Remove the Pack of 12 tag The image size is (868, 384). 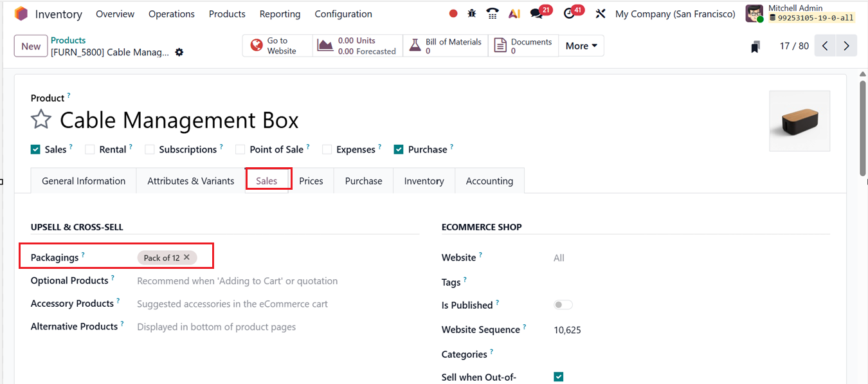click(186, 257)
